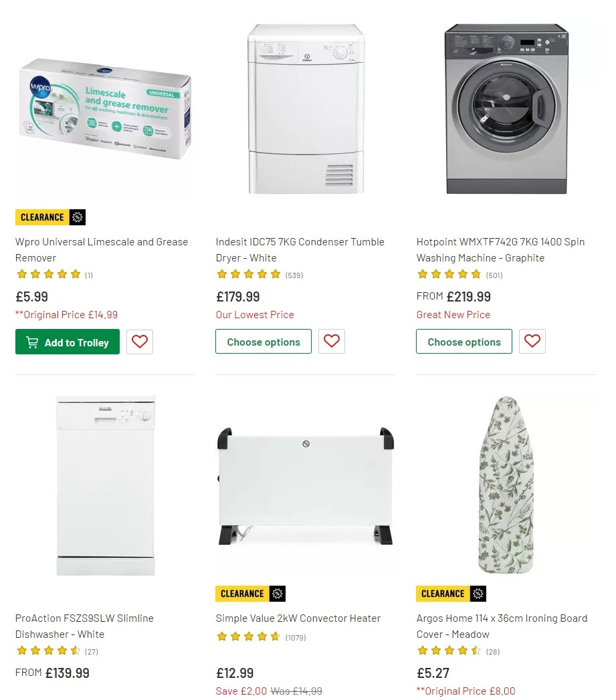Viewport: 616px width, 700px height.
Task: Open the Argos Home Ironing Board Cover listing
Action: pos(502,626)
